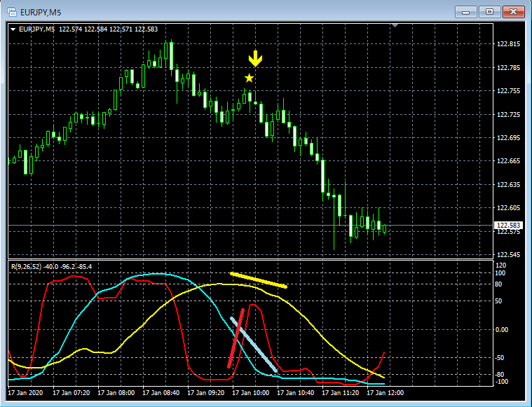Click the R(9,26,52) indicator label
Image resolution: width=532 pixels, height=407 pixels.
[26, 267]
